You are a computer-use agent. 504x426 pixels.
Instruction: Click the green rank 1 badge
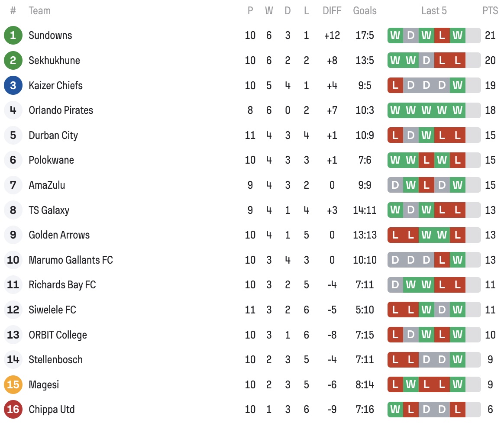click(13, 35)
